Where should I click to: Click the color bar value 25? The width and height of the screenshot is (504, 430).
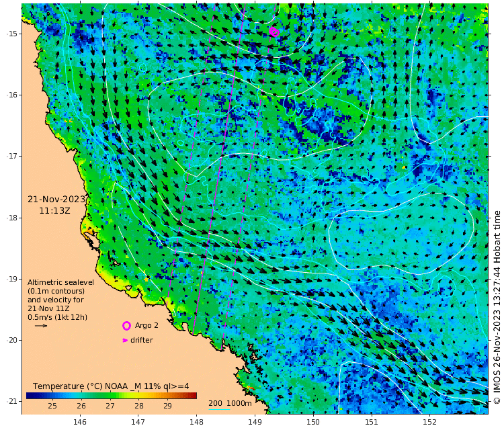(x=52, y=406)
